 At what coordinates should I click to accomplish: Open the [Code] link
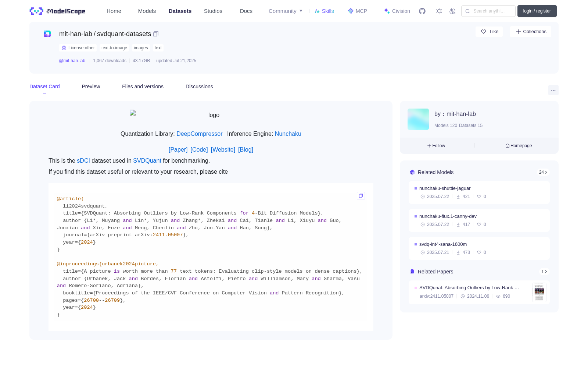click(199, 150)
